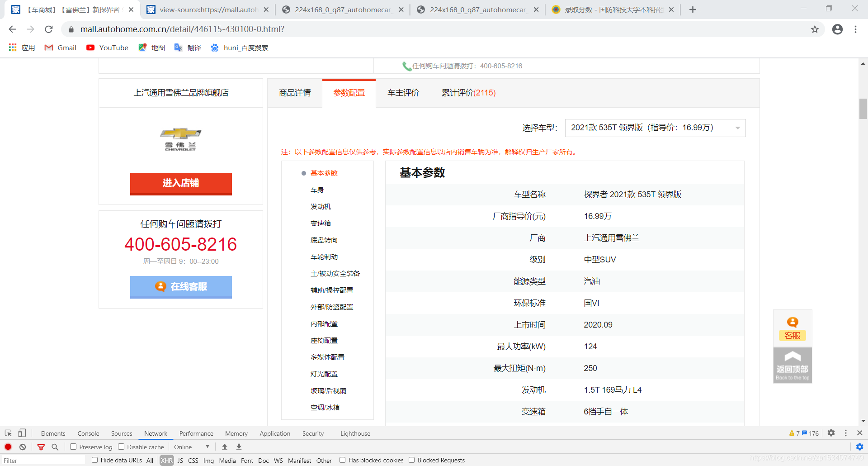
Task: Open DevTools Console tab
Action: [x=88, y=433]
